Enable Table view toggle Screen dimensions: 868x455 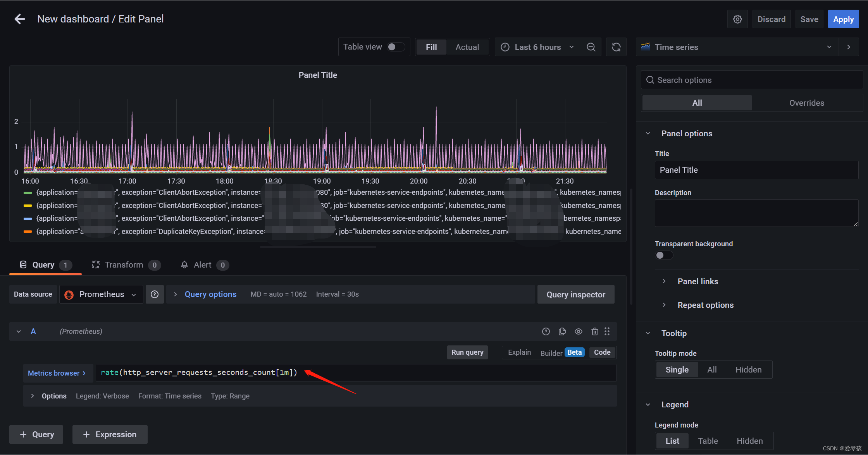(x=396, y=46)
